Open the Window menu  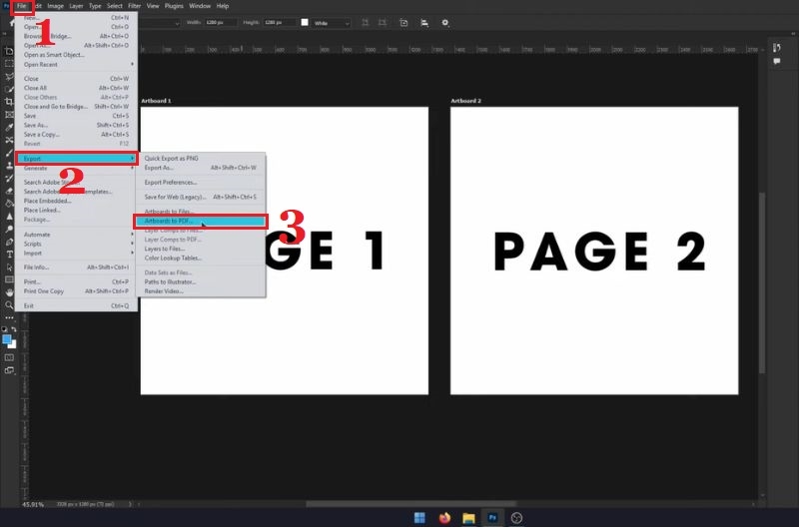200,6
